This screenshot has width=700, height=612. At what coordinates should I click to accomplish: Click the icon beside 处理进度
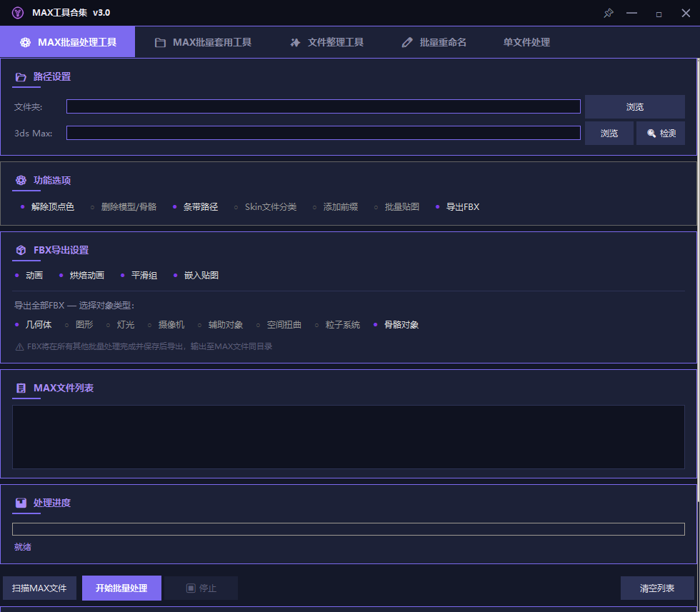[x=21, y=503]
